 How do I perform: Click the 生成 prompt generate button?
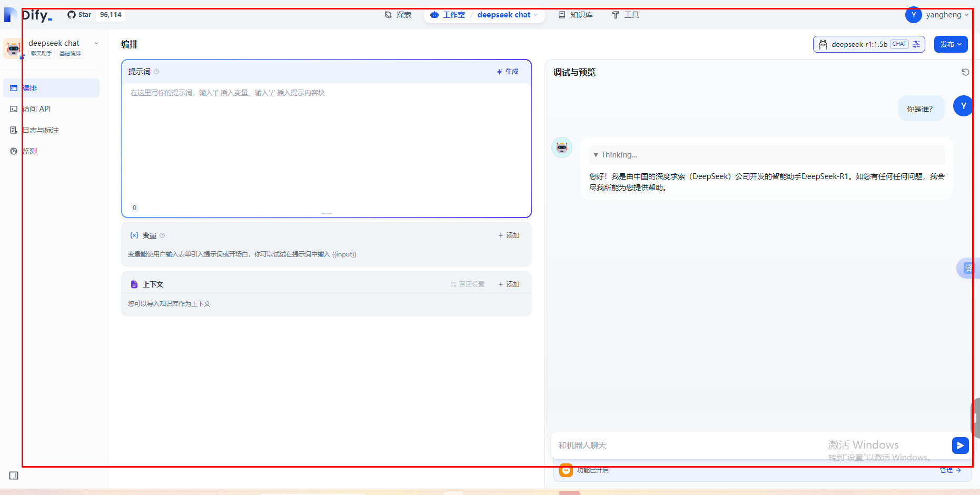(507, 72)
